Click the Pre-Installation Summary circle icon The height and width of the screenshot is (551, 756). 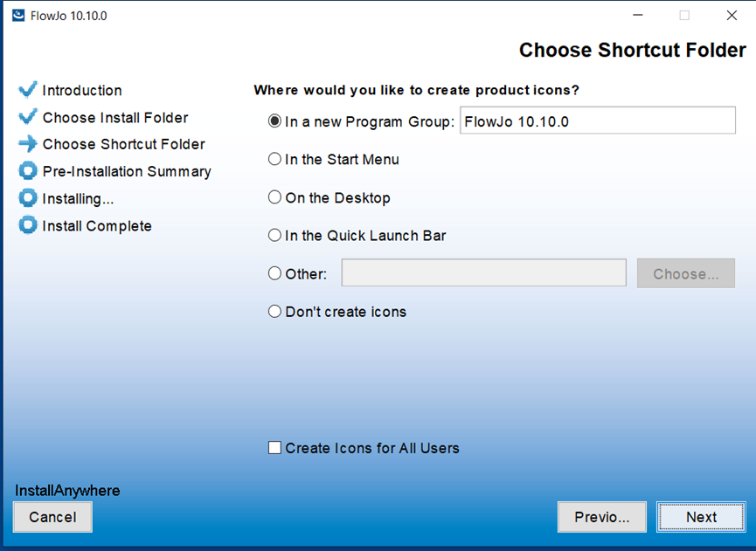tap(27, 171)
